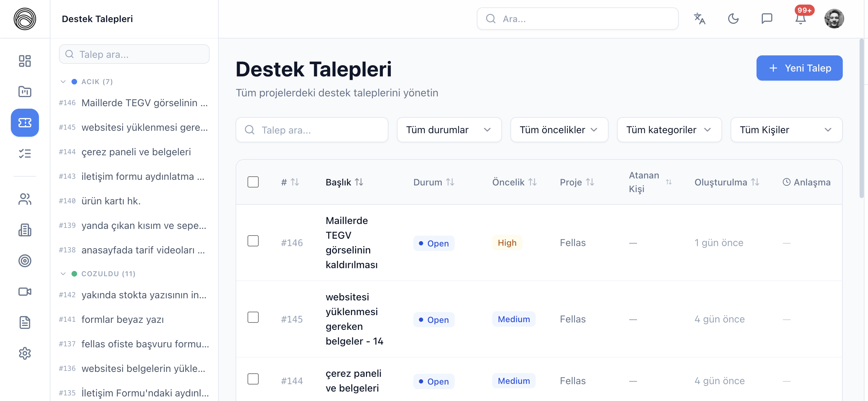This screenshot has width=868, height=401.
Task: Click the Anlaşma column header
Action: click(807, 182)
